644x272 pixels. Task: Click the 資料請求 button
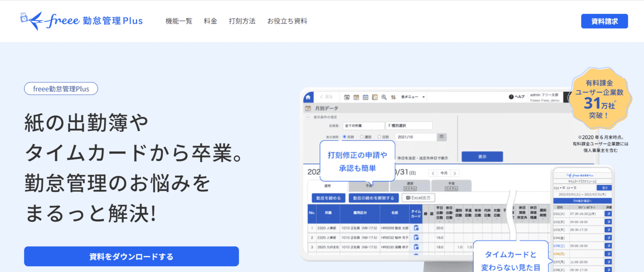pyautogui.click(x=604, y=21)
